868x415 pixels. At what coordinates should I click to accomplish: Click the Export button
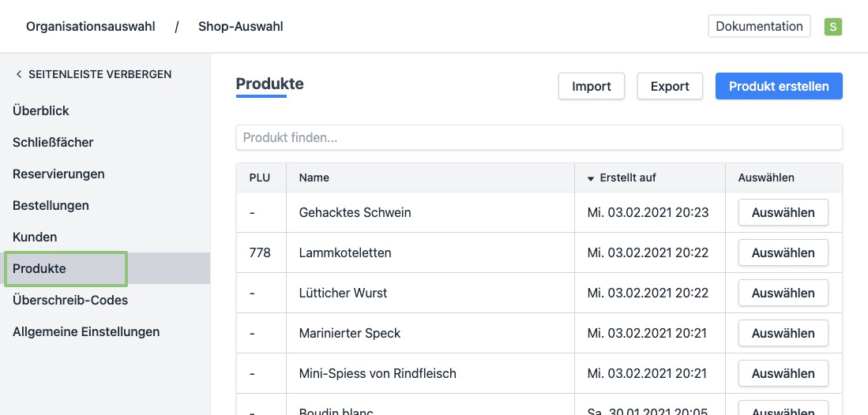[x=670, y=87]
